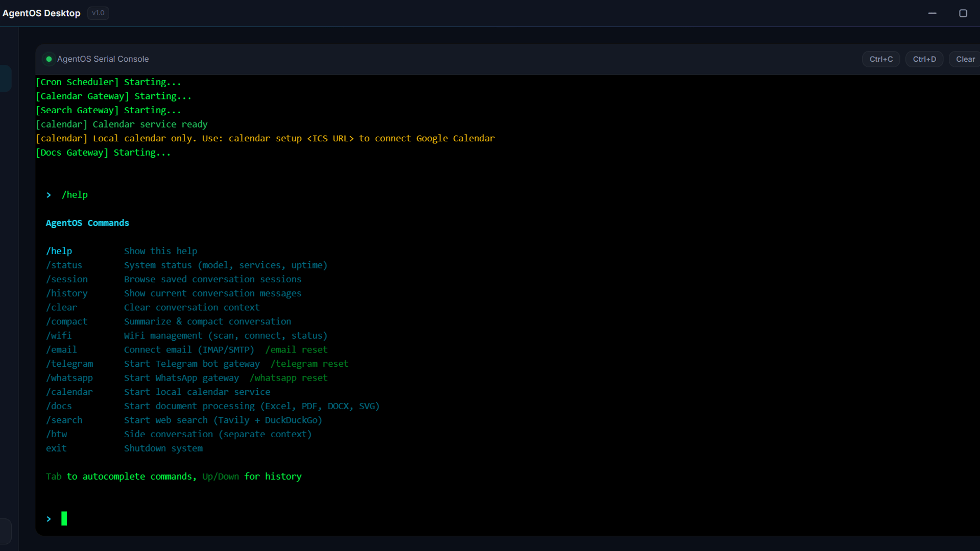Clear the serial console output
The width and height of the screenshot is (980, 551).
965,59
